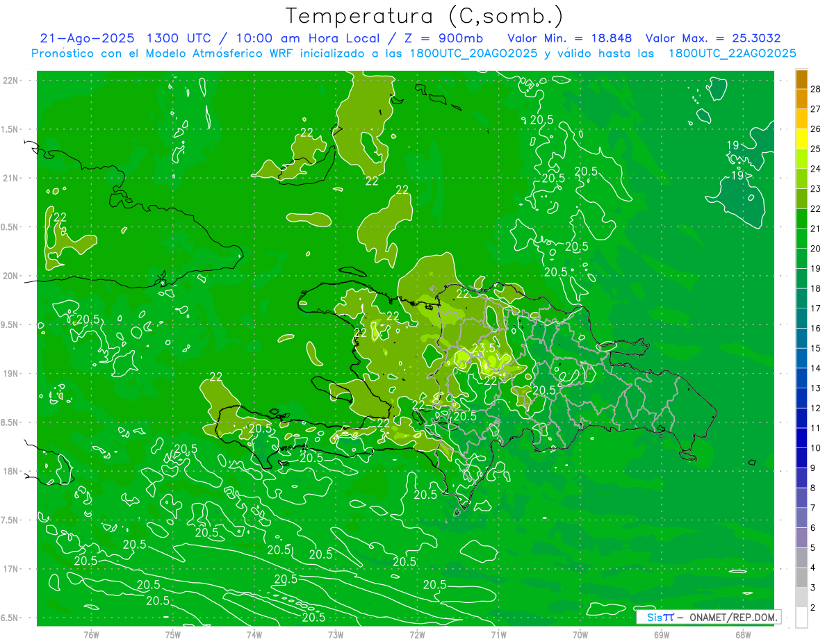Click the '72W' longitude axis label
This screenshot has width=834, height=644.
417,635
